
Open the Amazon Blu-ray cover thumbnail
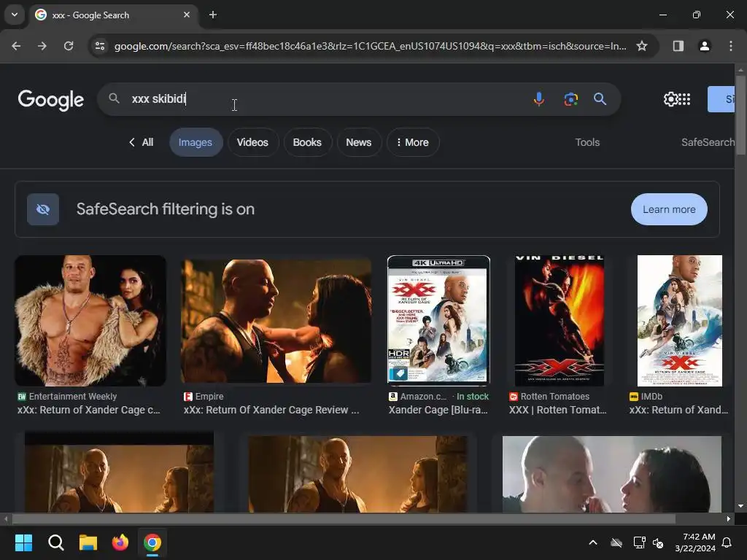pos(438,321)
